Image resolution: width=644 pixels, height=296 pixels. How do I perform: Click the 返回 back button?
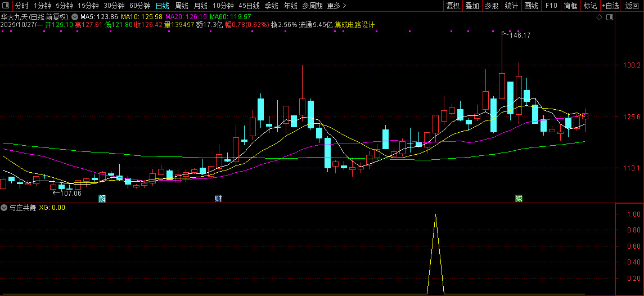coord(632,6)
